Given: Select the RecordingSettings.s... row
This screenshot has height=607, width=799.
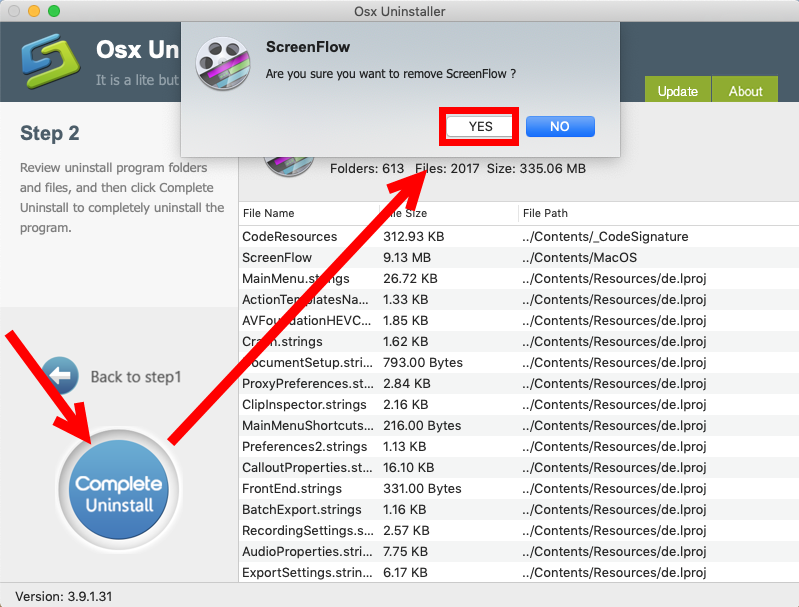Looking at the screenshot, I should click(519, 531).
